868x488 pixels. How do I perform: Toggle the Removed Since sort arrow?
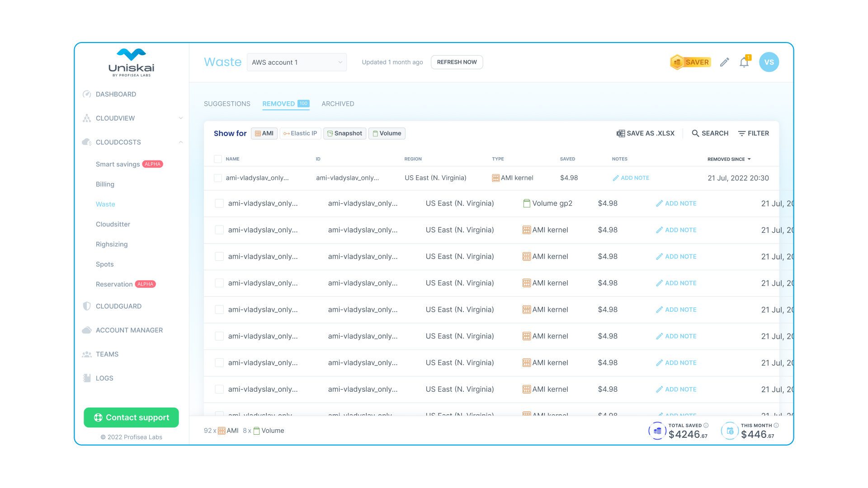point(749,159)
